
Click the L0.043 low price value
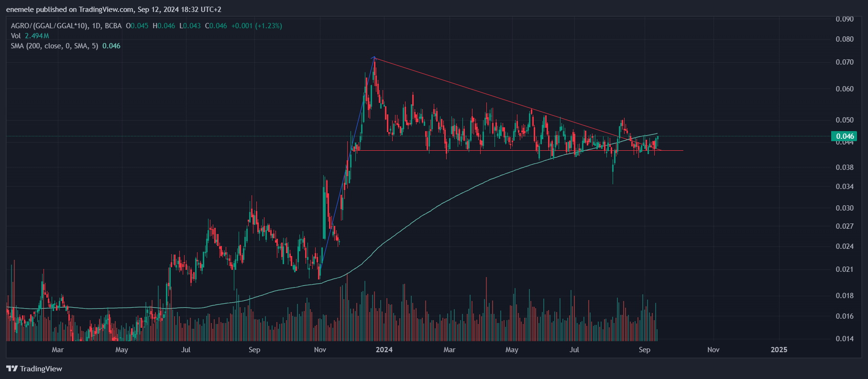coord(190,26)
